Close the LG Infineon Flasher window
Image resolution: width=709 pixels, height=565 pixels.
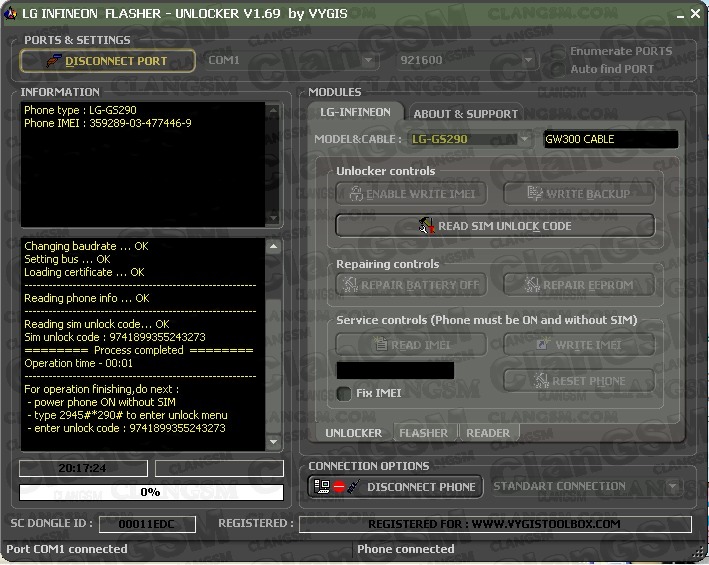coord(695,14)
